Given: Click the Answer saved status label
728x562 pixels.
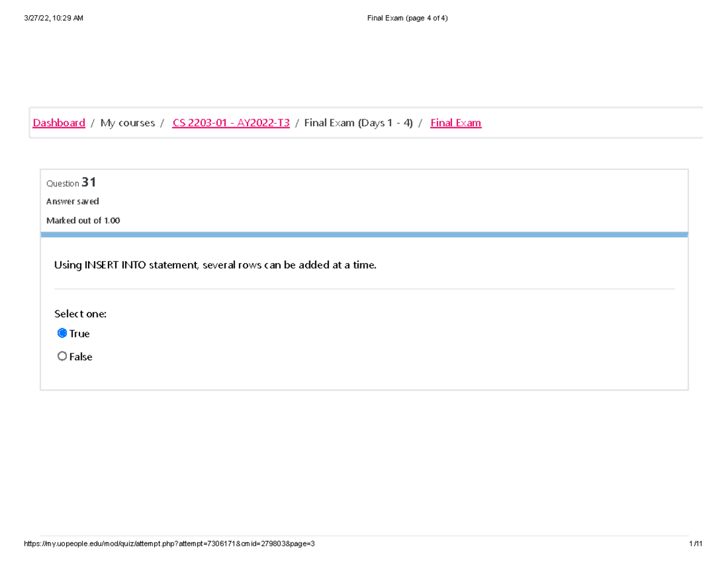Looking at the screenshot, I should [x=72, y=201].
